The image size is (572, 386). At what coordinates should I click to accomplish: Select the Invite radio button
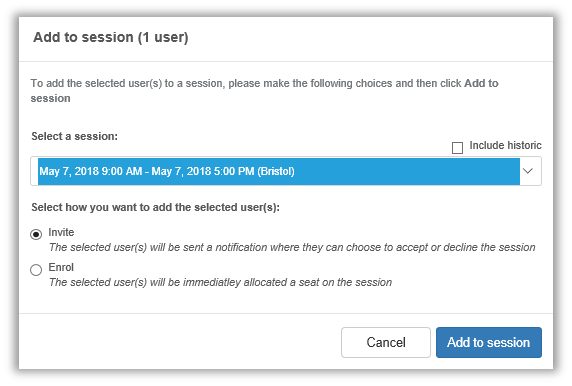pyautogui.click(x=36, y=234)
